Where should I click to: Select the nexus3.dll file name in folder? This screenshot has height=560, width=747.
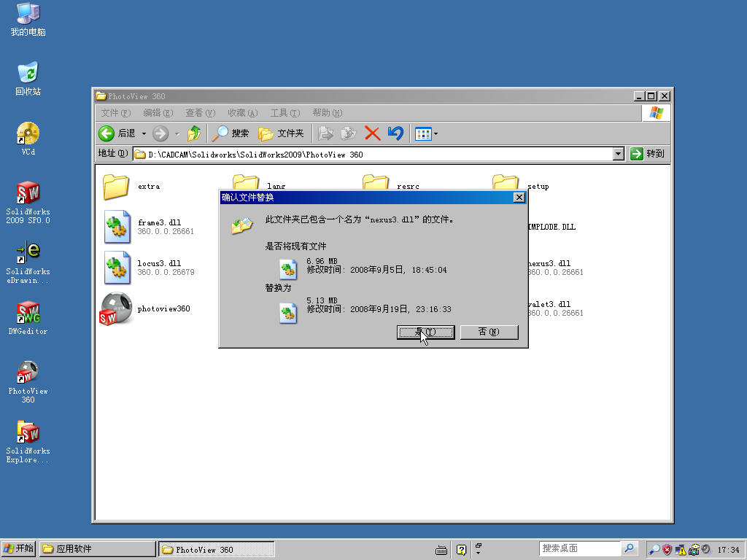[x=549, y=263]
